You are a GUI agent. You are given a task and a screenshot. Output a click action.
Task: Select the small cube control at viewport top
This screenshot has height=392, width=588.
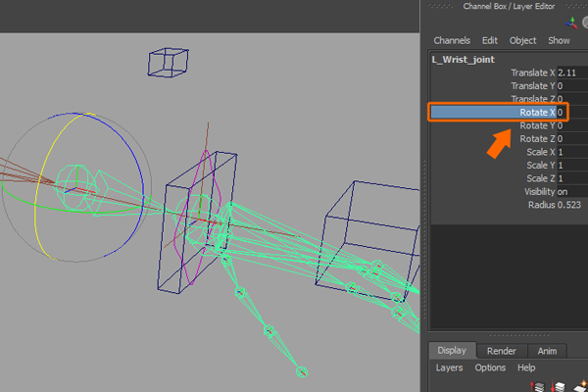(x=168, y=63)
